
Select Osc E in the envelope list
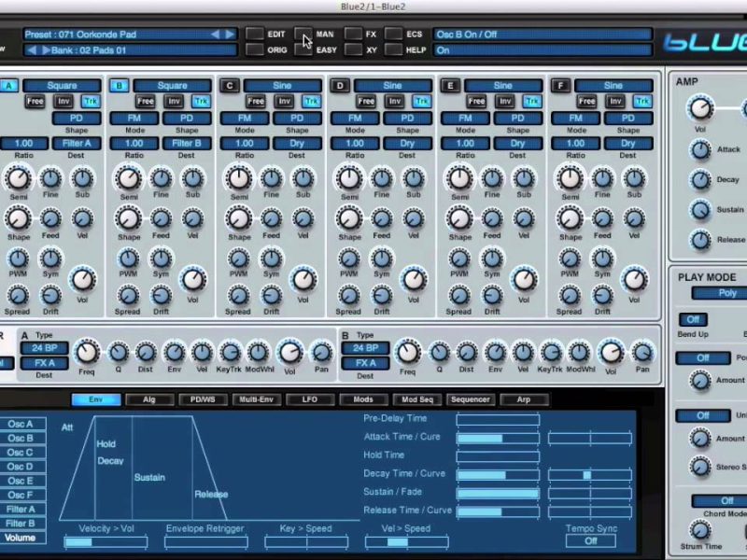click(x=22, y=481)
